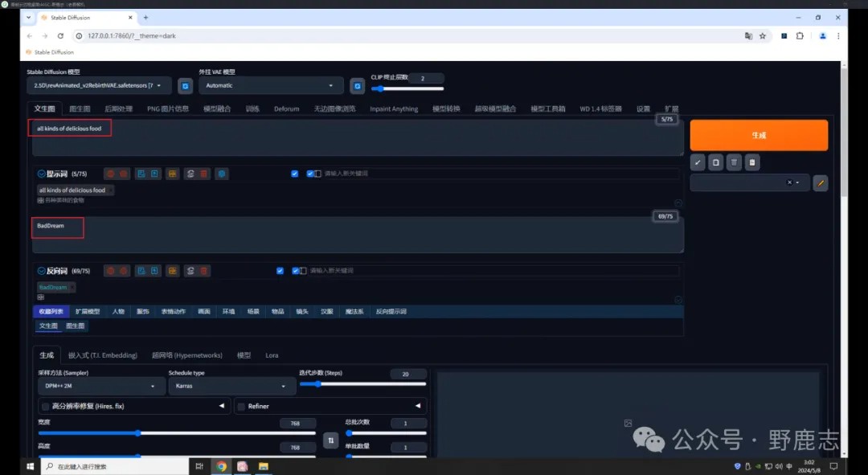The width and height of the screenshot is (868, 475).
Task: Click the first red icon in 反向词 toolbar
Action: coord(111,271)
